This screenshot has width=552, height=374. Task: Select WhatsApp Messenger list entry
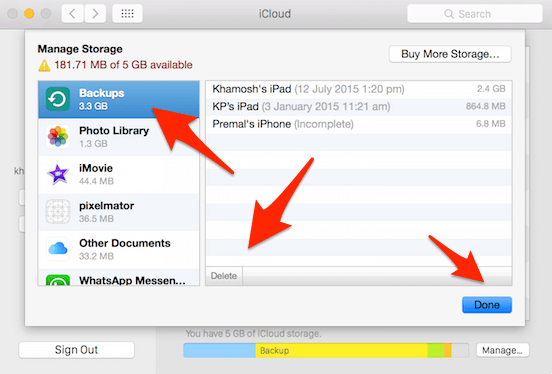click(x=119, y=277)
